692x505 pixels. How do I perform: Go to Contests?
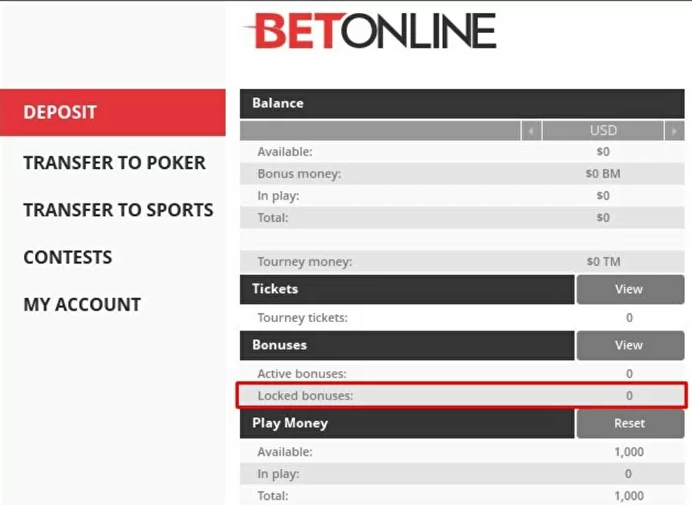[67, 257]
